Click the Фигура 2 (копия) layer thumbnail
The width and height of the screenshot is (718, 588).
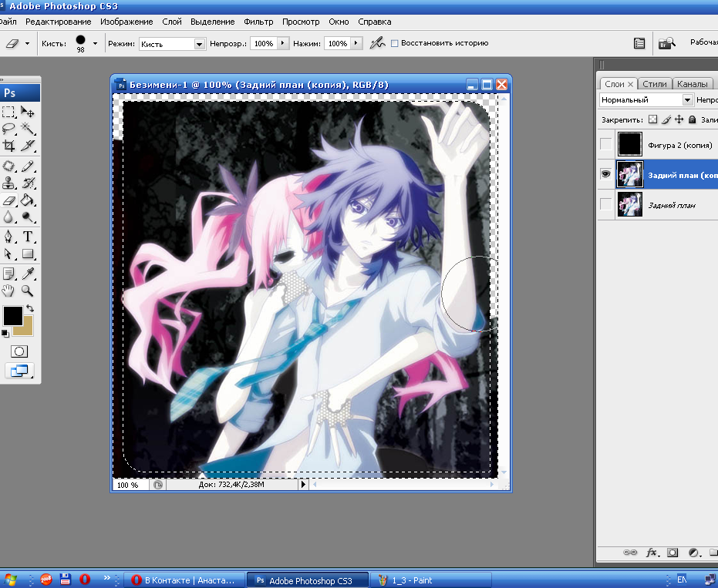coord(629,144)
